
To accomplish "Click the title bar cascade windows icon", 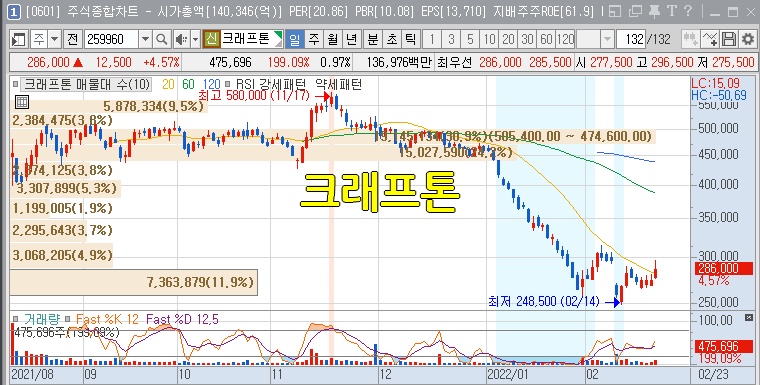I will coord(634,12).
